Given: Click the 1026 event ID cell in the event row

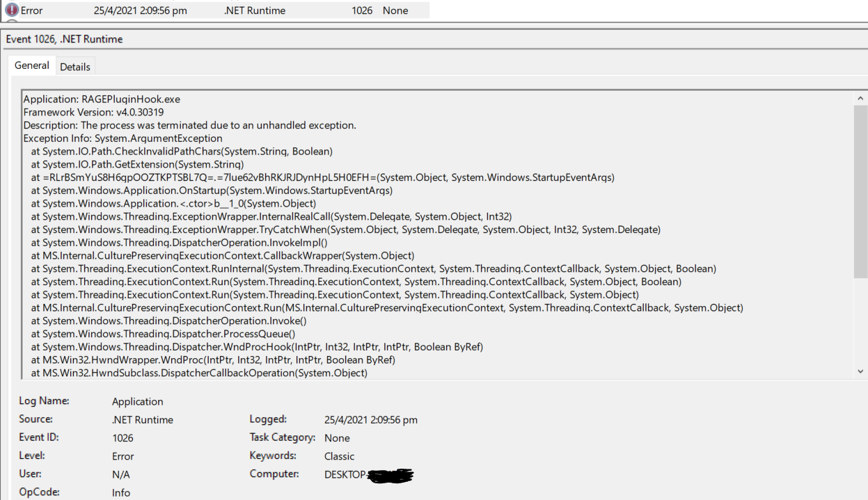Looking at the screenshot, I should pos(363,10).
